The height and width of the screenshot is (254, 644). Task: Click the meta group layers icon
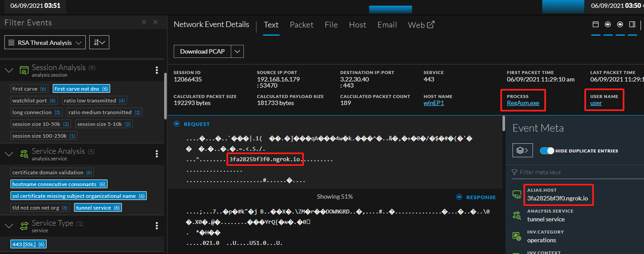pos(523,150)
